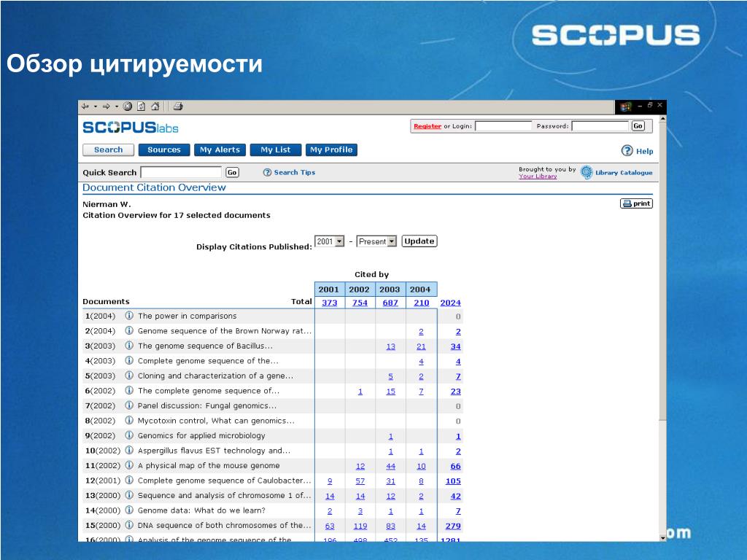Click the Library Catalogue globe icon
Screen dimensions: 747x560
point(587,172)
